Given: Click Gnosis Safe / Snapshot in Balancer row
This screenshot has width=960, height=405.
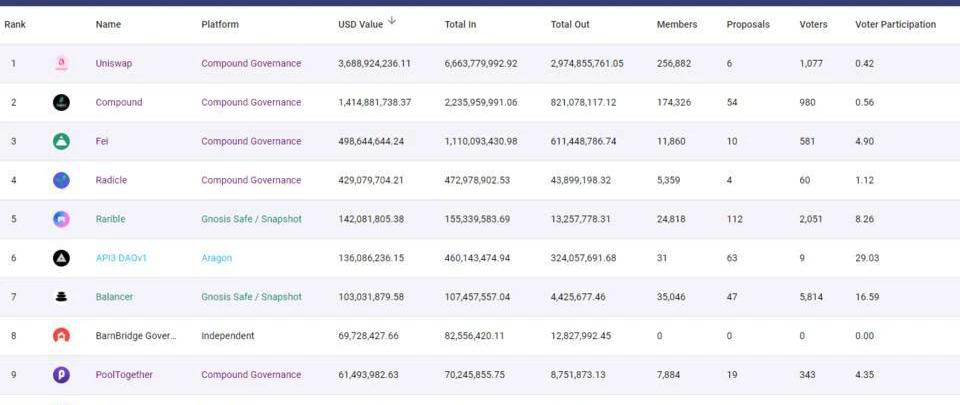Looking at the screenshot, I should pyautogui.click(x=252, y=297).
